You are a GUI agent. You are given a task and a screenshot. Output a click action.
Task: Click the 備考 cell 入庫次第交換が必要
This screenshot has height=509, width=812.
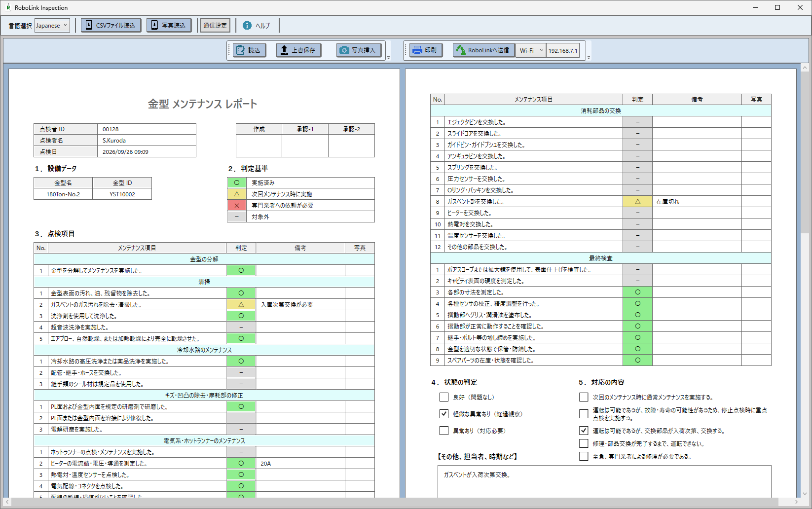[300, 304]
